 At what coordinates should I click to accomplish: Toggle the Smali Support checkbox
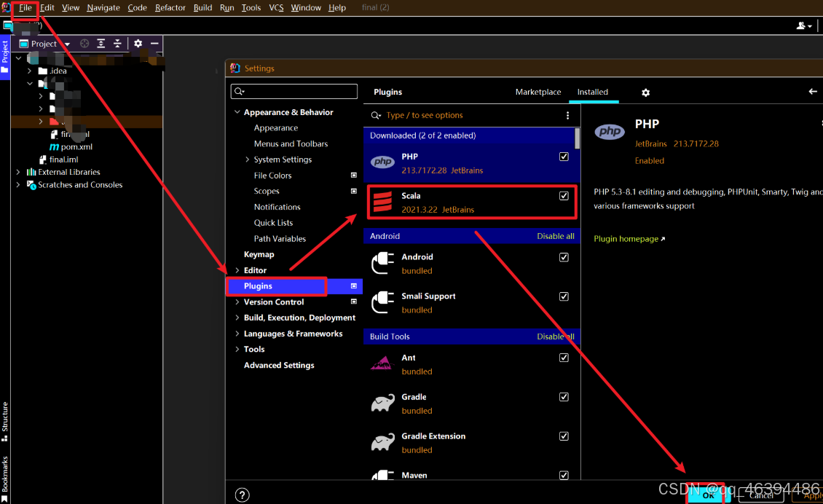[564, 296]
